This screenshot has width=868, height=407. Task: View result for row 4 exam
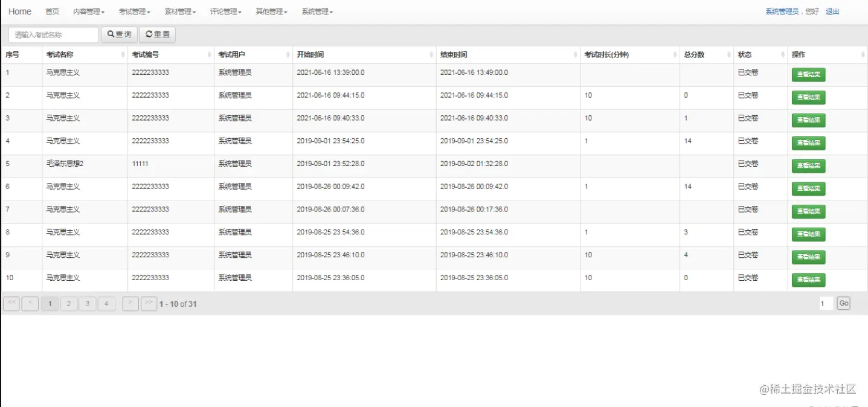click(x=808, y=143)
